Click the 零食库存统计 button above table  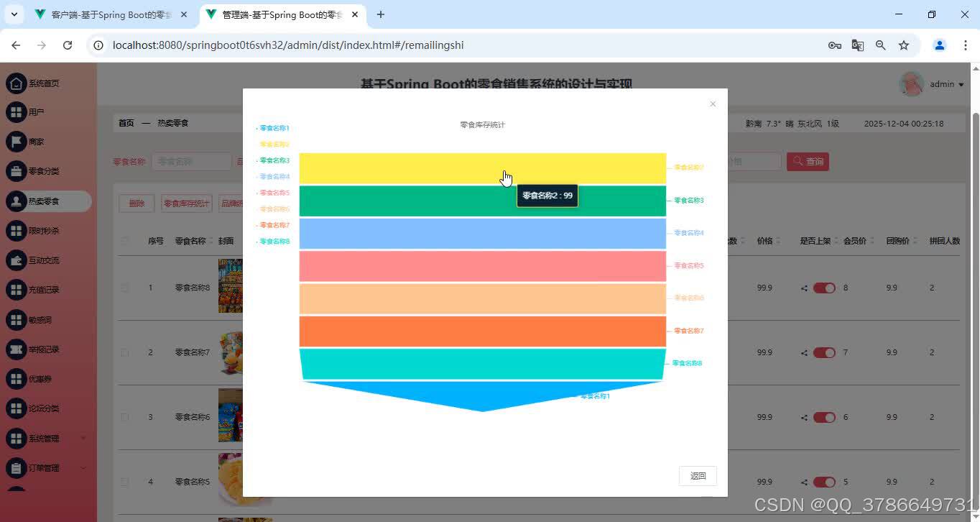click(187, 203)
